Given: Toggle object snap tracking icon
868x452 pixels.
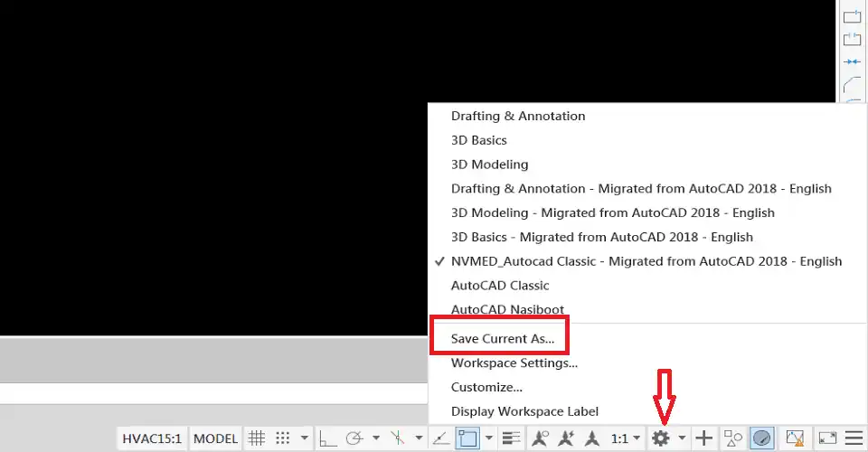Looking at the screenshot, I should 440,438.
